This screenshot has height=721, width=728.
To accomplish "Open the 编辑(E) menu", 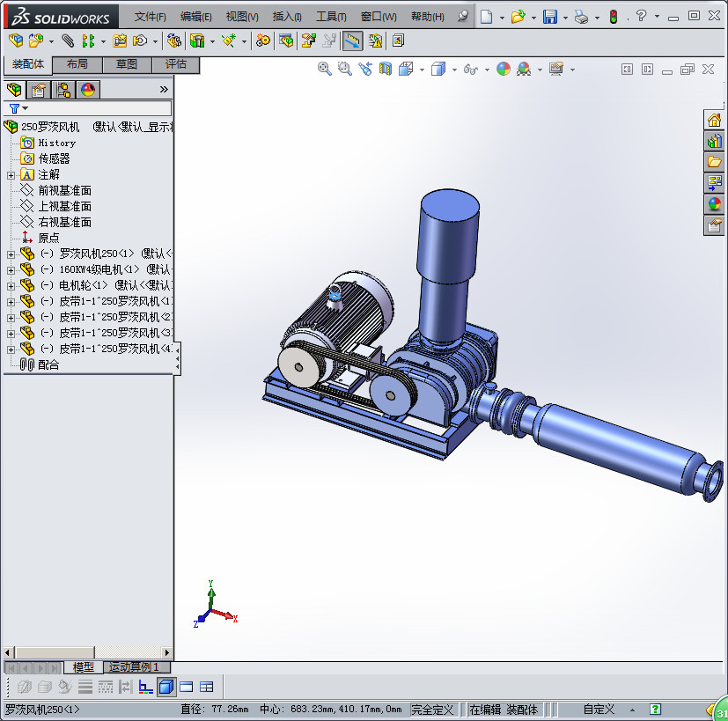I will coord(196,18).
